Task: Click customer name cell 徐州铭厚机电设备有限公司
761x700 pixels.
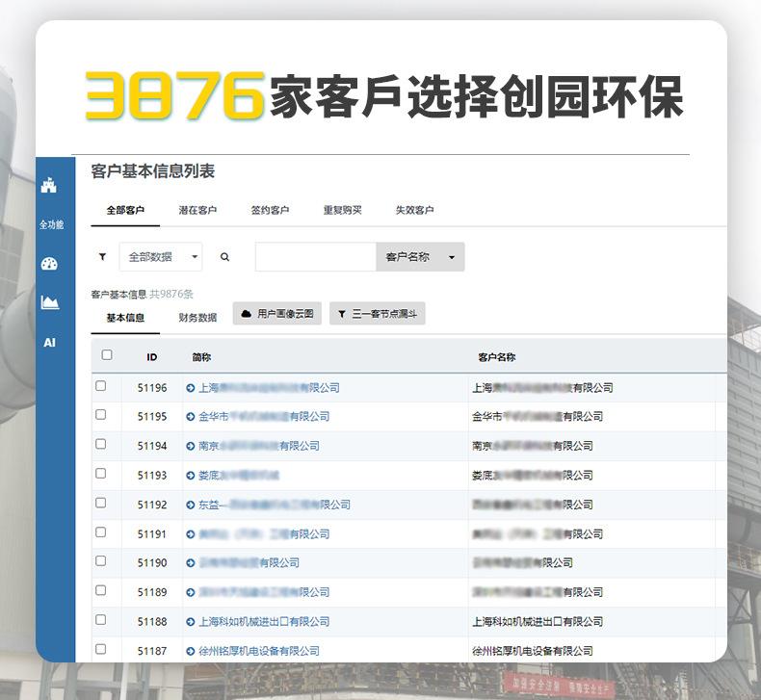Action: 533,651
